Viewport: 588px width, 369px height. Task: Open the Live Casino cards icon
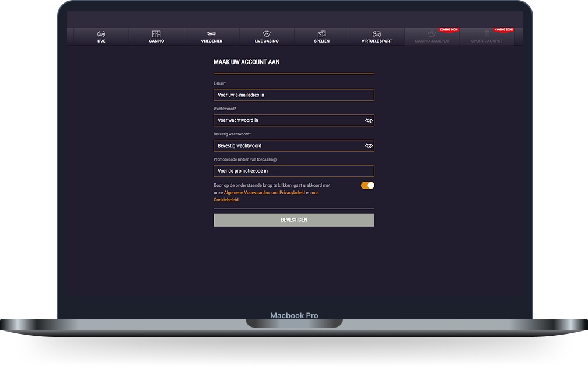tap(267, 34)
